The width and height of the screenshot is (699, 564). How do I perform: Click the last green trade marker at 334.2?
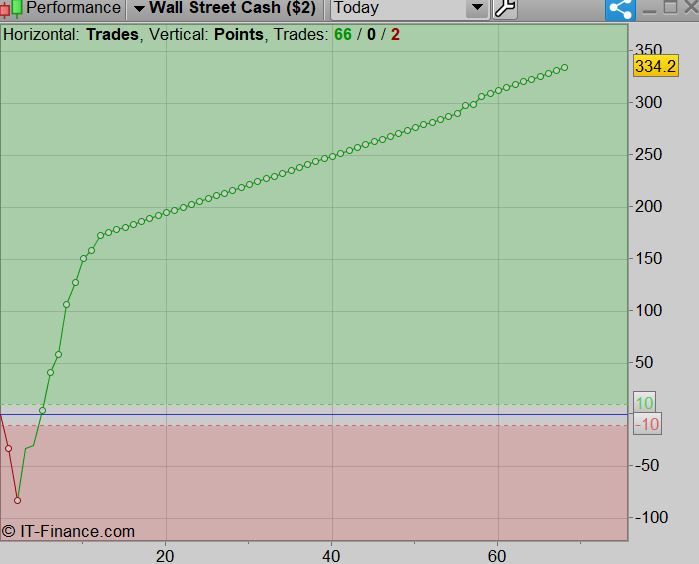(564, 68)
